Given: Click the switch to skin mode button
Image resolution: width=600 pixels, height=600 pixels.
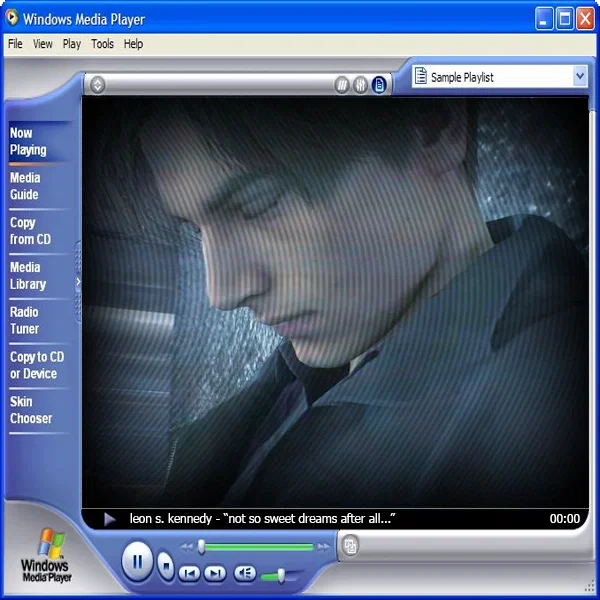Looking at the screenshot, I should click(350, 546).
